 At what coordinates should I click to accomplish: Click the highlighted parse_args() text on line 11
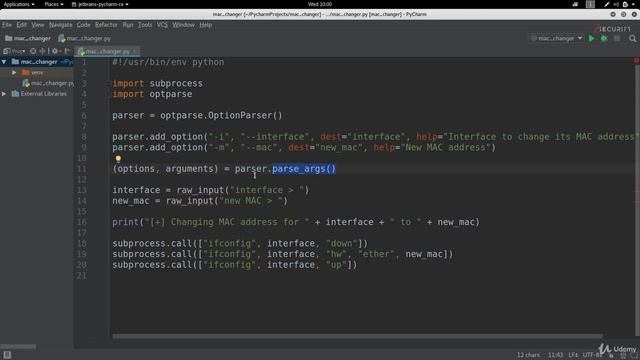coord(304,169)
